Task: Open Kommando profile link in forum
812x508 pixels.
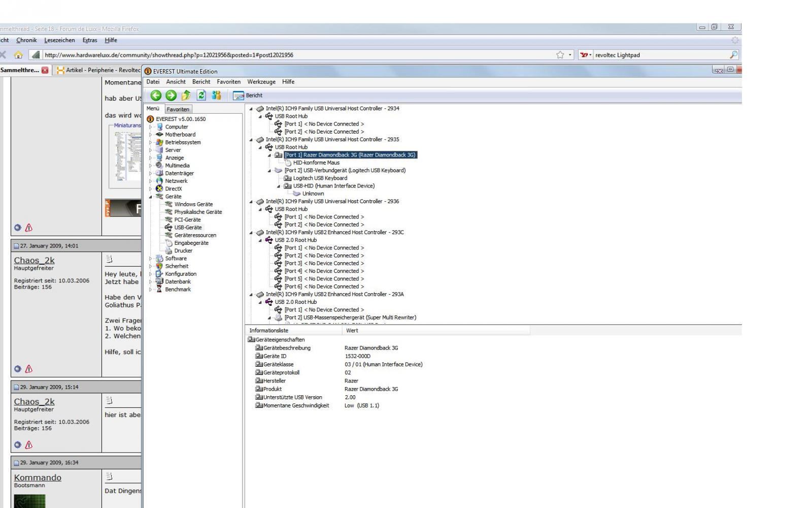Action: pos(38,478)
